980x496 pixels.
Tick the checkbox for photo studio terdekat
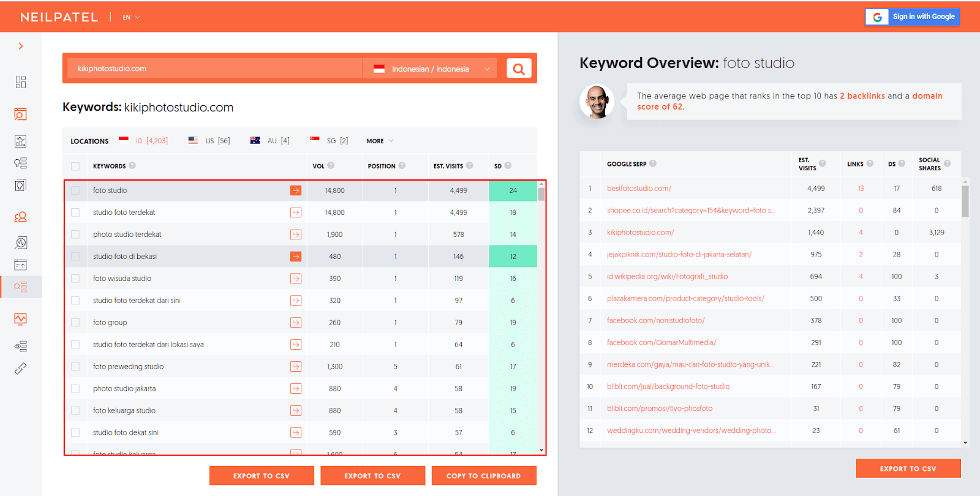(x=75, y=235)
